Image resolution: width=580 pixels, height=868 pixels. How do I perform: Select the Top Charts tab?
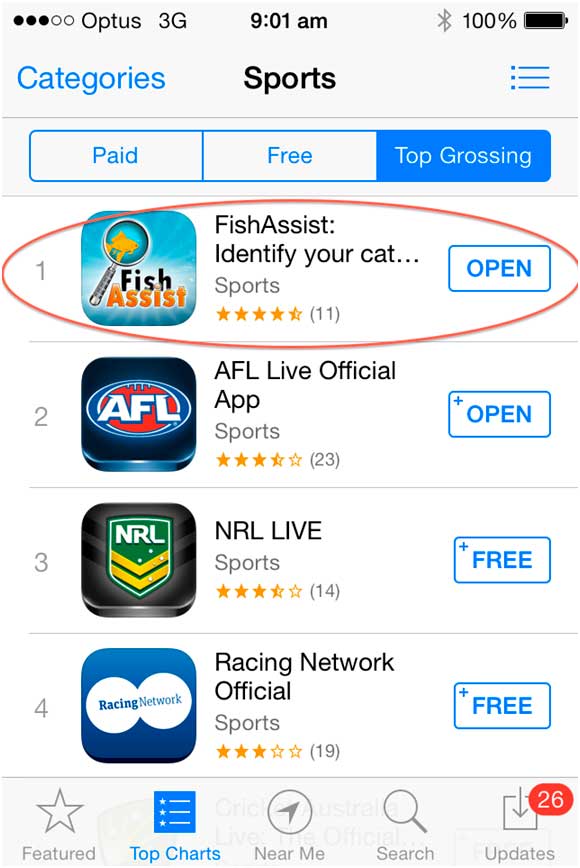(175, 826)
